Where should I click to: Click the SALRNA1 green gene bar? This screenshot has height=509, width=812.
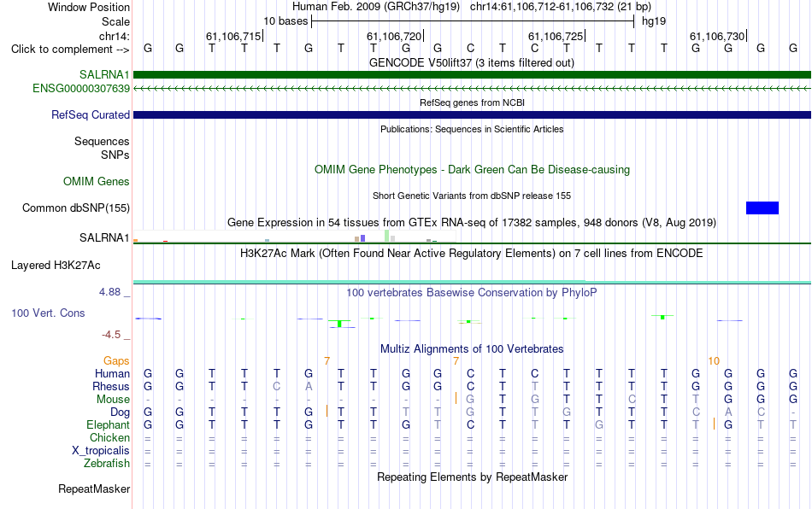[x=472, y=74]
